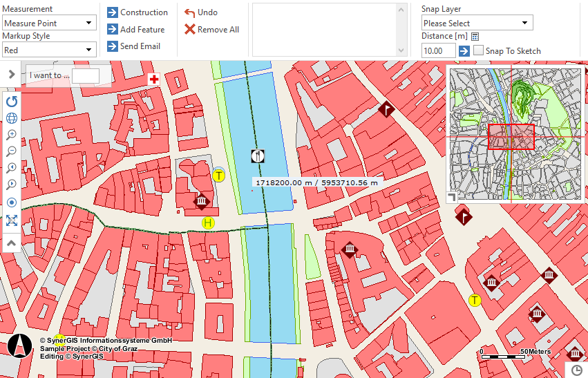Select the zoom out magnifier tool
588x378 pixels.
click(x=11, y=151)
